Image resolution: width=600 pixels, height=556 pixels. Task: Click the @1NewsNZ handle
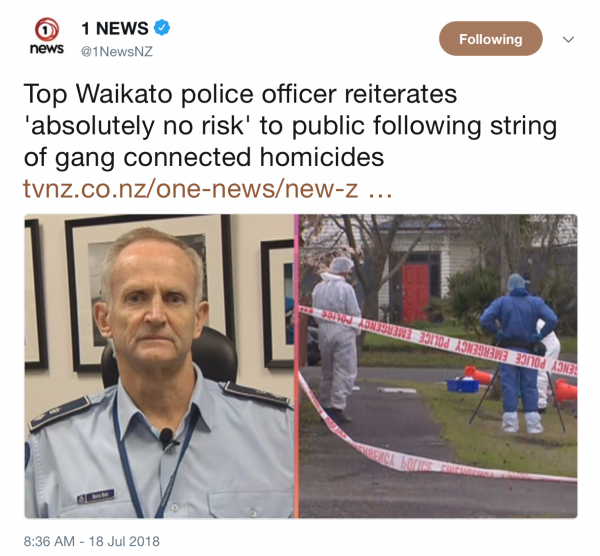(117, 51)
